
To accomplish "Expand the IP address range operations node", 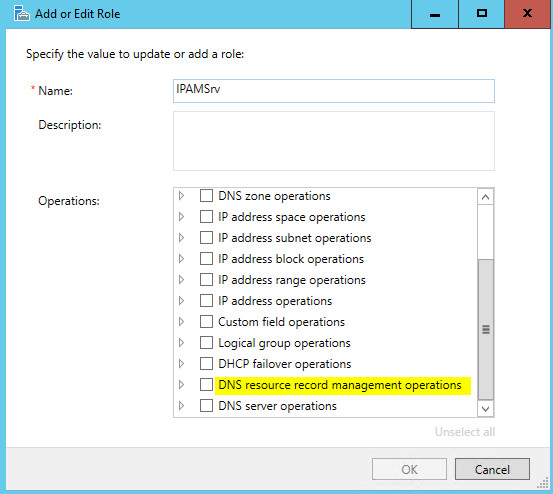I will (181, 280).
